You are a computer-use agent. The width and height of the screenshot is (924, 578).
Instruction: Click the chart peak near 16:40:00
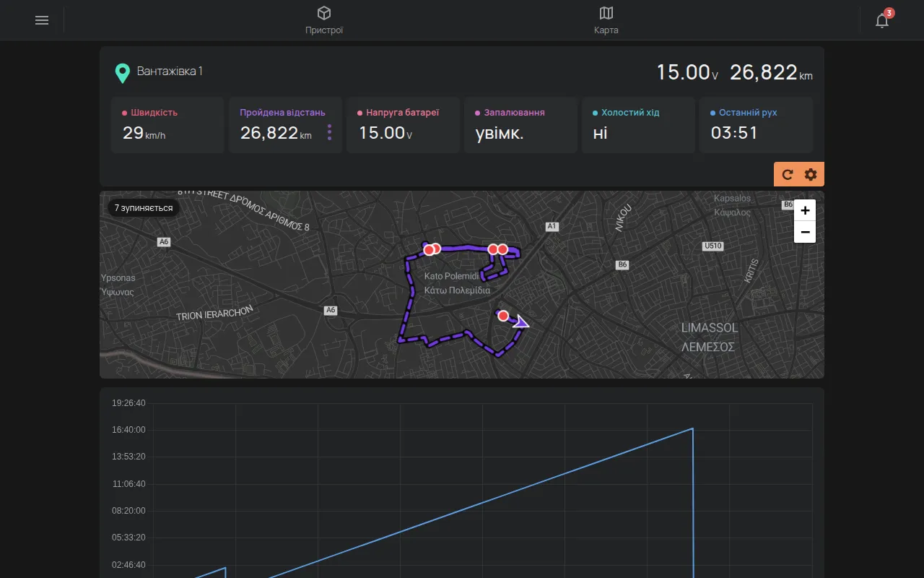pos(692,428)
